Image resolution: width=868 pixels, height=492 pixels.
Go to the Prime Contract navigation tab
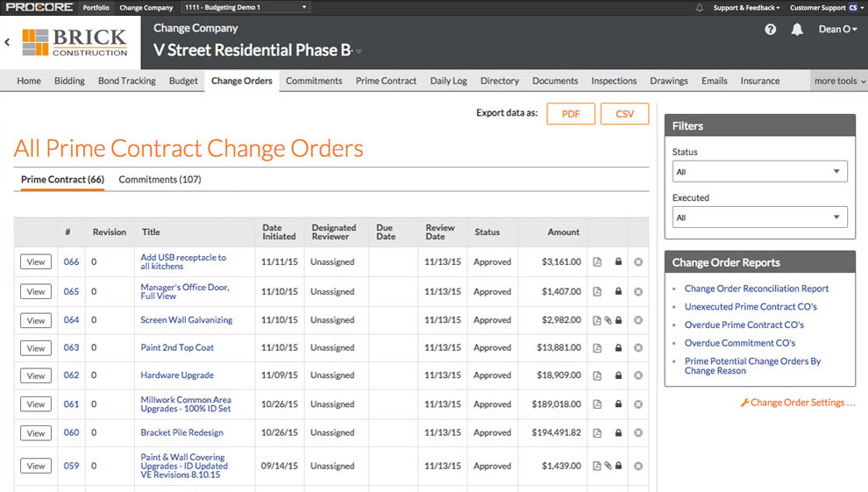(x=386, y=81)
